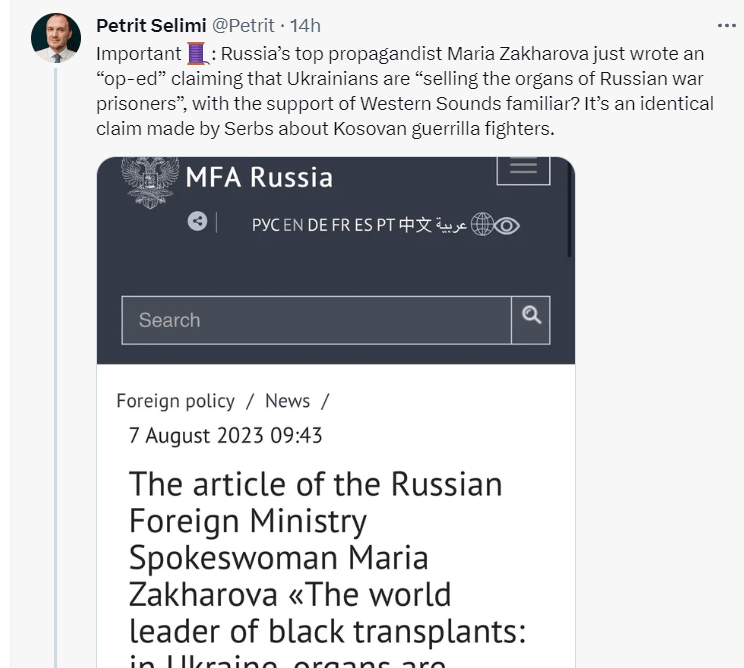Viewport: 744px width, 668px height.
Task: Click the 14h tweet timestamp
Action: 305,25
